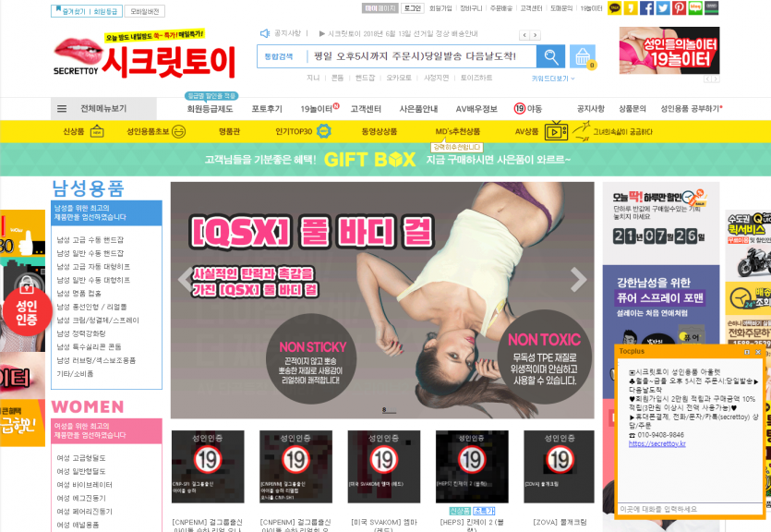Open the ZOVA product thumbnail
771x532 pixels.
pyautogui.click(x=557, y=466)
